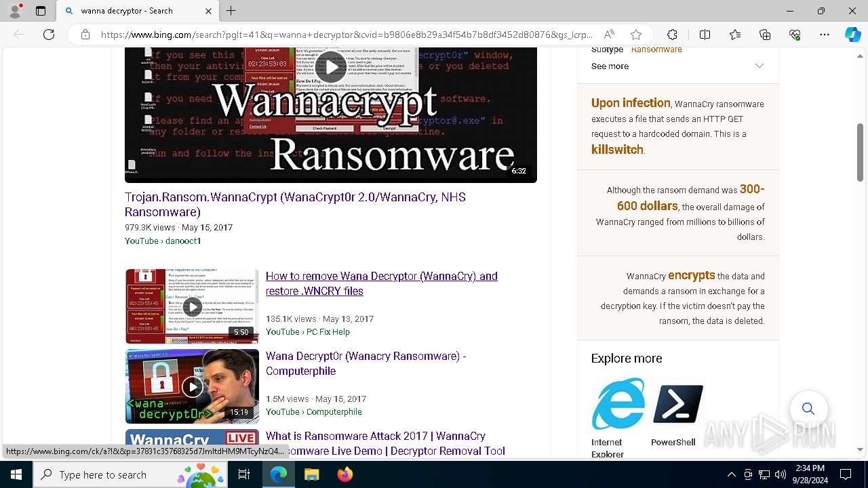Image resolution: width=868 pixels, height=488 pixels.
Task: Open Task View on taskbar
Action: click(244, 474)
